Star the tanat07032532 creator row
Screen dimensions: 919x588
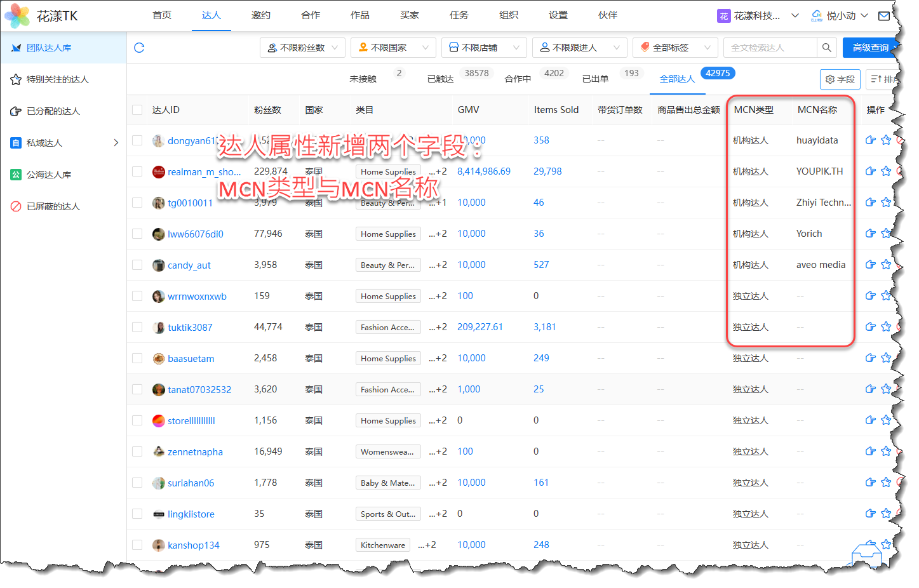pyautogui.click(x=886, y=389)
